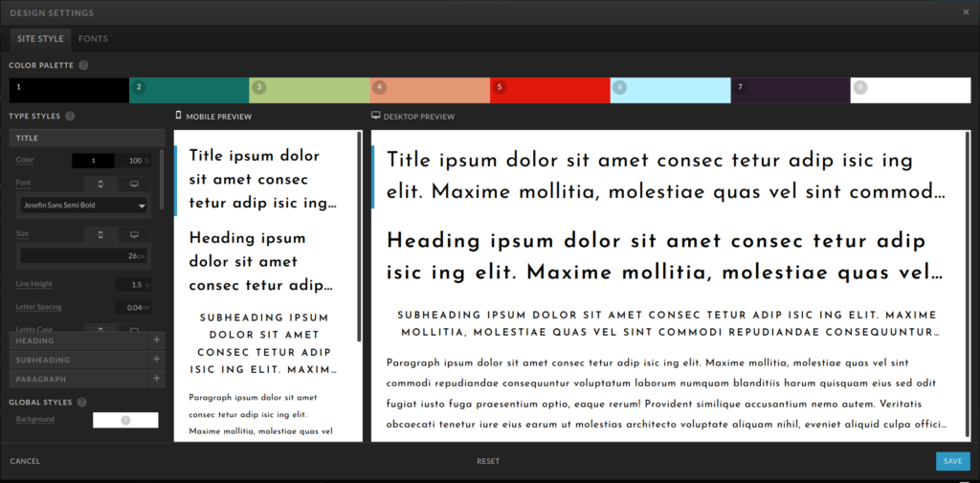
Task: Click the paragraph text in mobile preview
Action: click(261, 414)
